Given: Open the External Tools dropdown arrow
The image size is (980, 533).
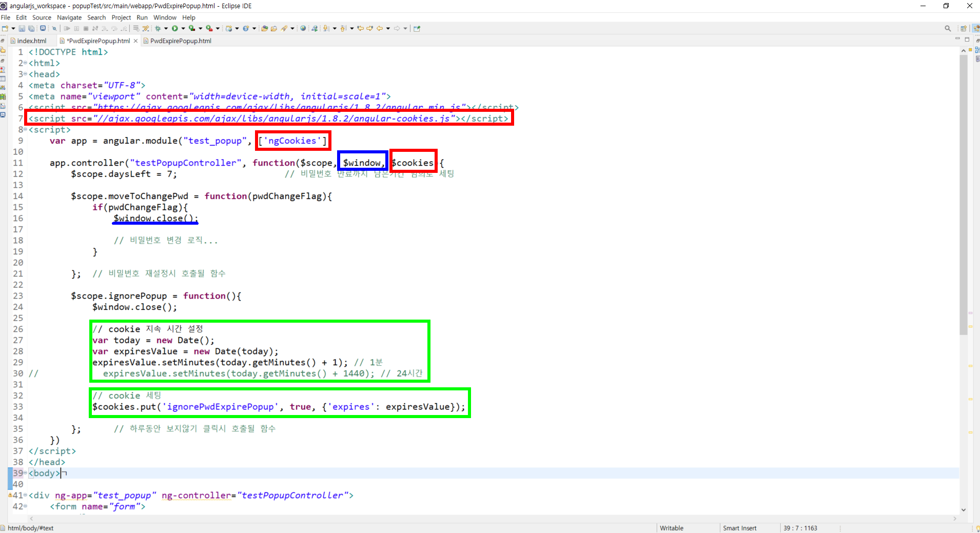Looking at the screenshot, I should tap(218, 28).
